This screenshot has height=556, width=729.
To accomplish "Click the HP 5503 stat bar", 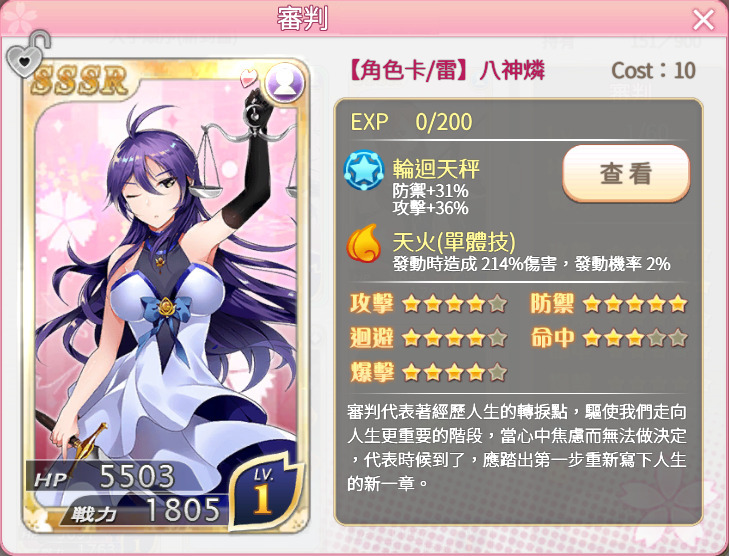I will pyautogui.click(x=107, y=477).
